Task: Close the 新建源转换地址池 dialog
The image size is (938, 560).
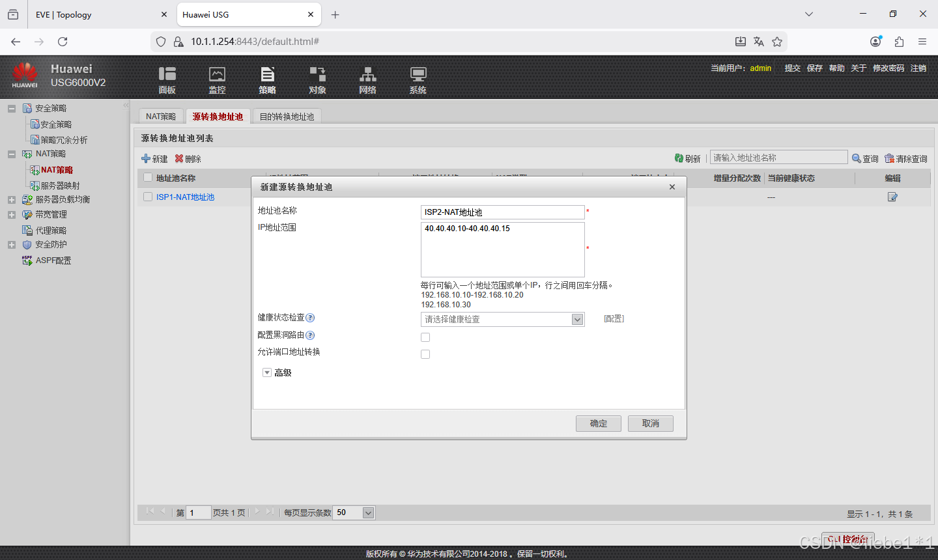Action: [672, 187]
